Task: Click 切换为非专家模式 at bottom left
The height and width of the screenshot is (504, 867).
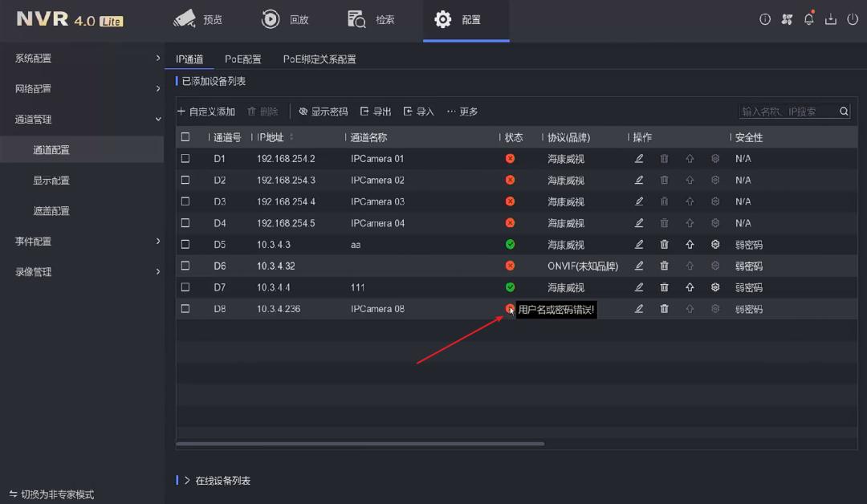Action: (51, 495)
